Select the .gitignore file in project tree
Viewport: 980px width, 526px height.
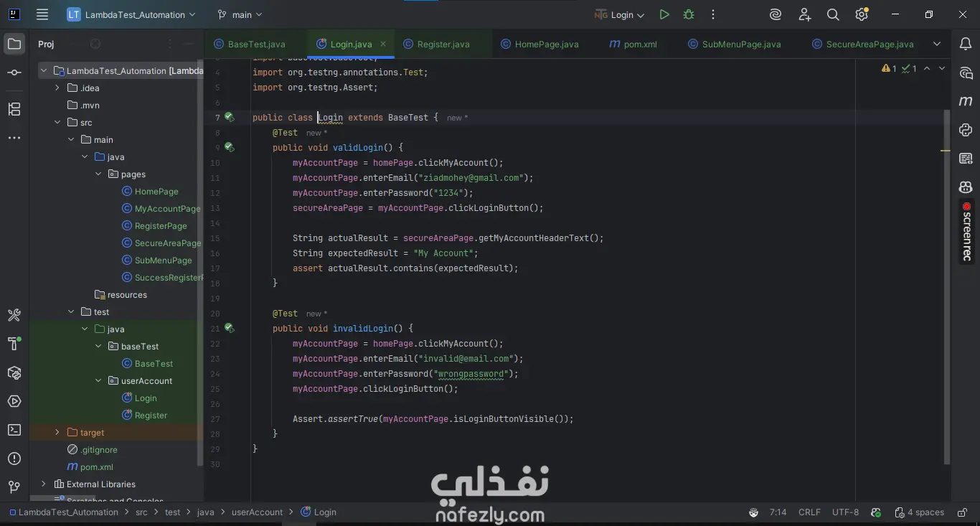(99, 450)
